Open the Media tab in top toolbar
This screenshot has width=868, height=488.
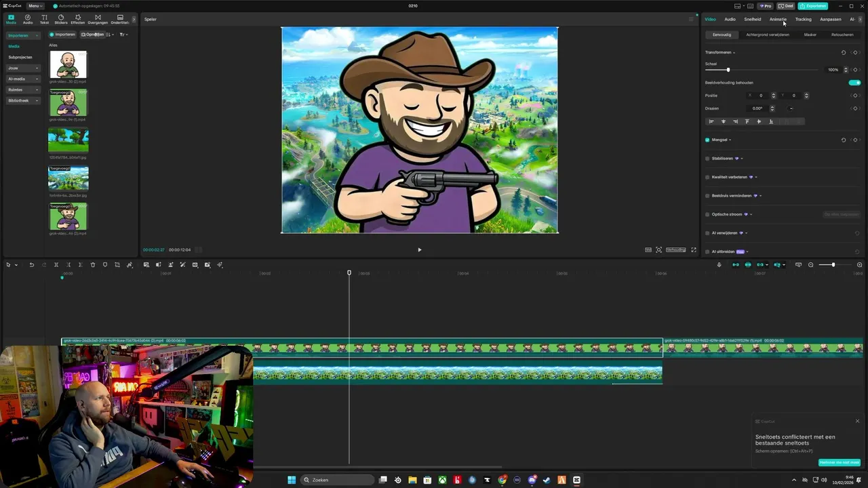(x=11, y=19)
